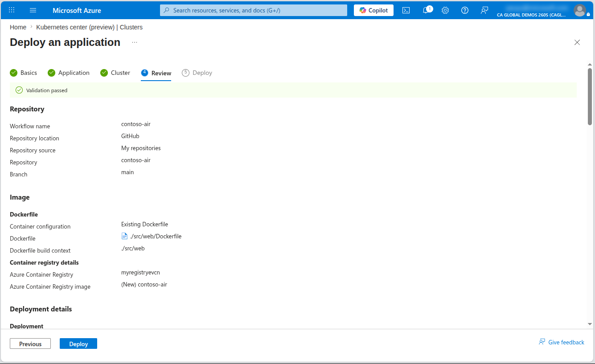Open the notifications bell
The height and width of the screenshot is (364, 595).
click(x=427, y=10)
